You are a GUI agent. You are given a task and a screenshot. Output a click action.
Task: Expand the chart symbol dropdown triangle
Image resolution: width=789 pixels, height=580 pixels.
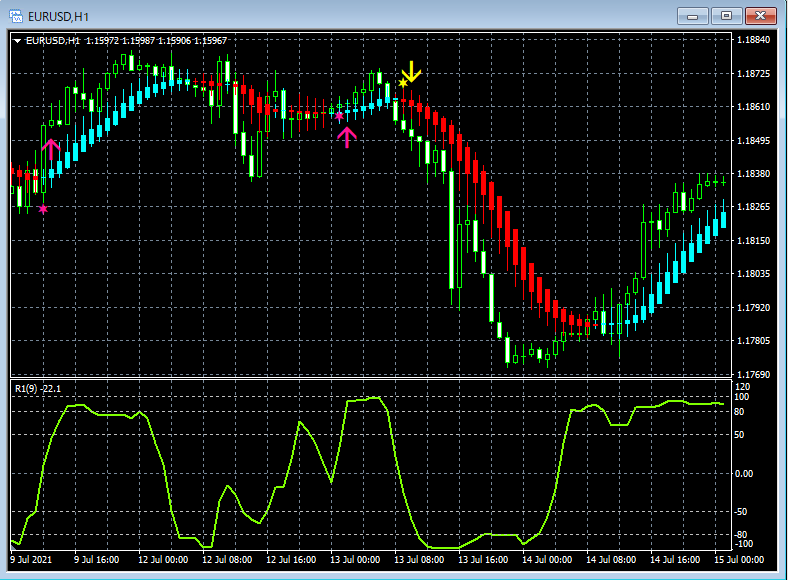(x=17, y=41)
